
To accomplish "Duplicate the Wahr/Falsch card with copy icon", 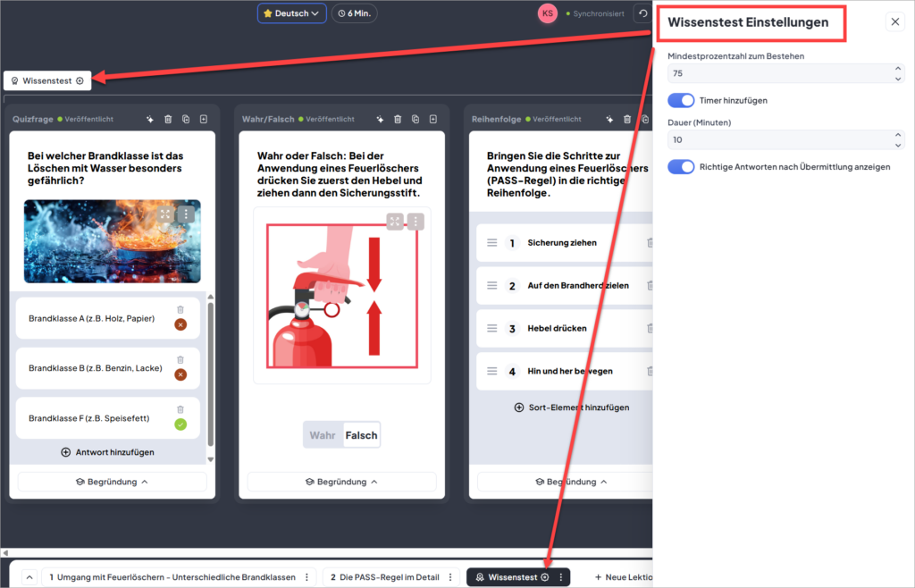I will coord(416,119).
